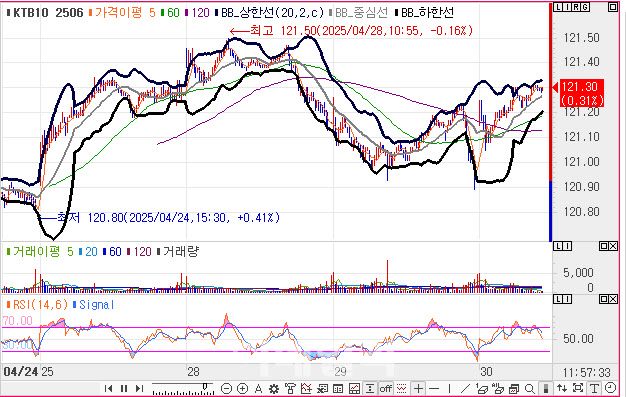Zoom out chart with minus circle icon
Image resolution: width=626 pixels, height=397 pixels.
point(226,388)
